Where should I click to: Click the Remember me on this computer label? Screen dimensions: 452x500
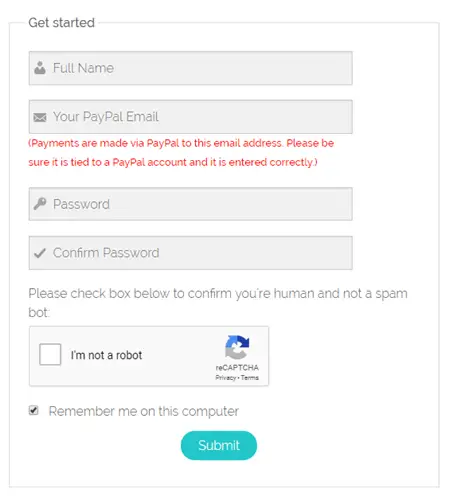(x=144, y=411)
